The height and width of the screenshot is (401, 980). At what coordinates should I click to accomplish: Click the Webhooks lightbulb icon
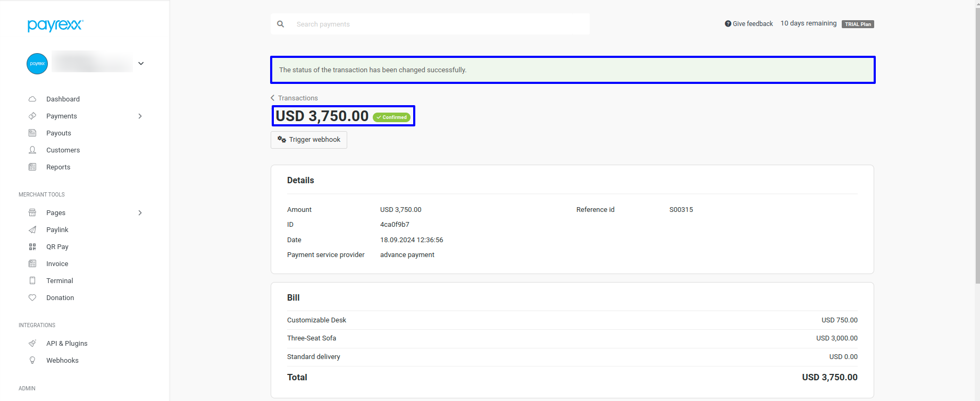pyautogui.click(x=32, y=360)
